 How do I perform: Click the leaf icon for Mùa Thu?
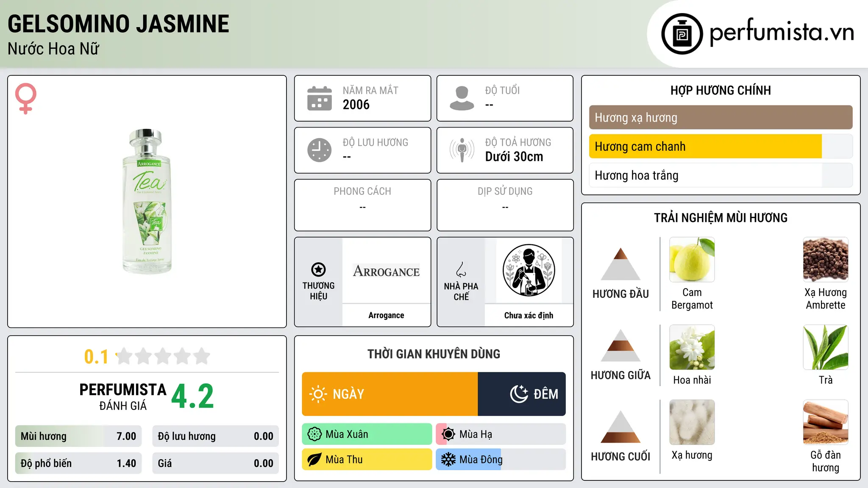pyautogui.click(x=314, y=460)
